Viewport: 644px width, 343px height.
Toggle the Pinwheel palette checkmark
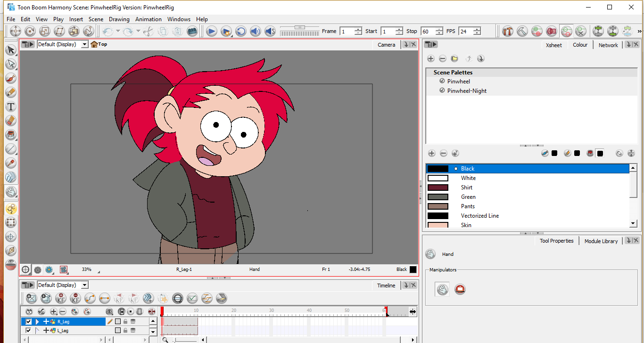point(442,81)
